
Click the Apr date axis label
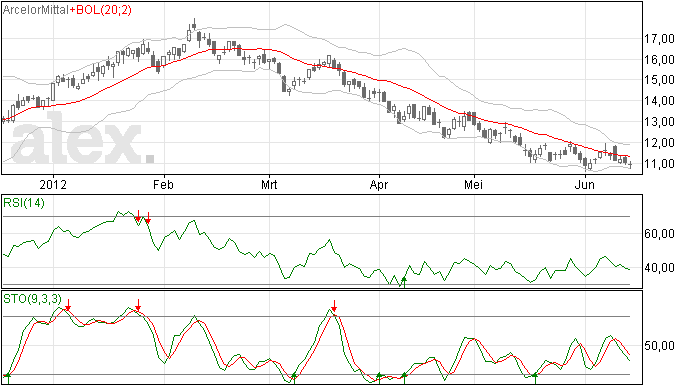tap(379, 184)
